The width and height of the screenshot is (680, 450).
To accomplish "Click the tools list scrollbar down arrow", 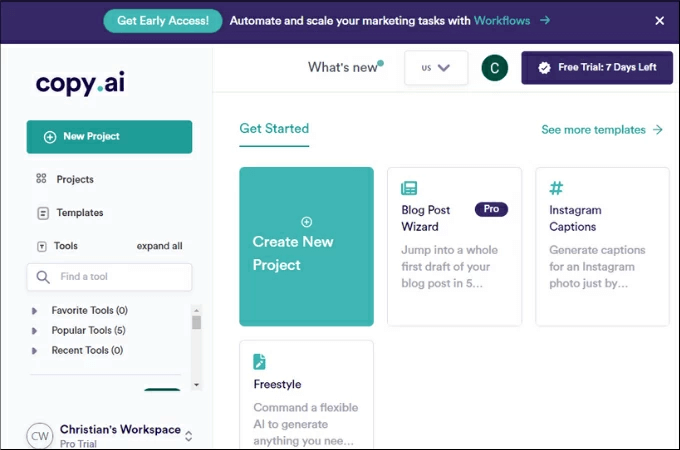I will coord(197,384).
